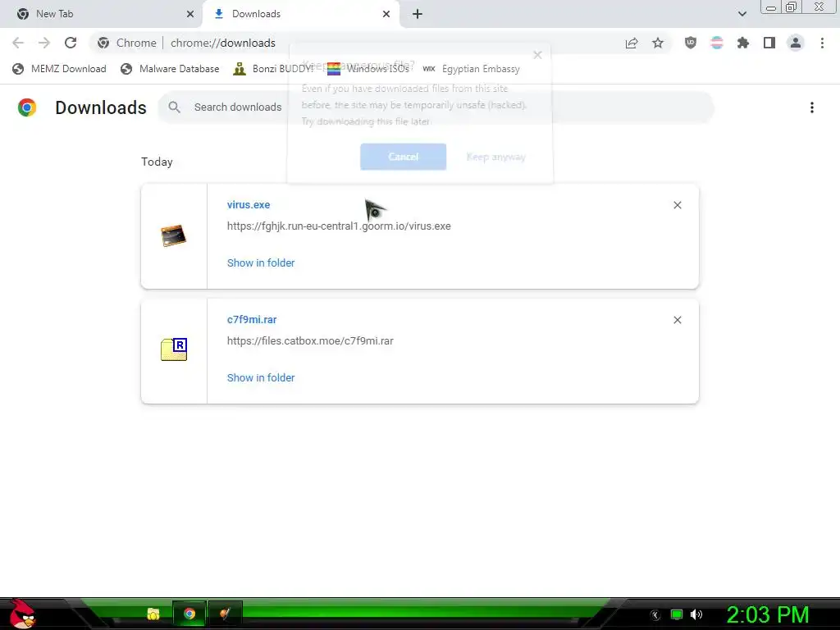This screenshot has width=840, height=630.
Task: Click Cancel in the dangerous file dialog
Action: pyautogui.click(x=403, y=157)
